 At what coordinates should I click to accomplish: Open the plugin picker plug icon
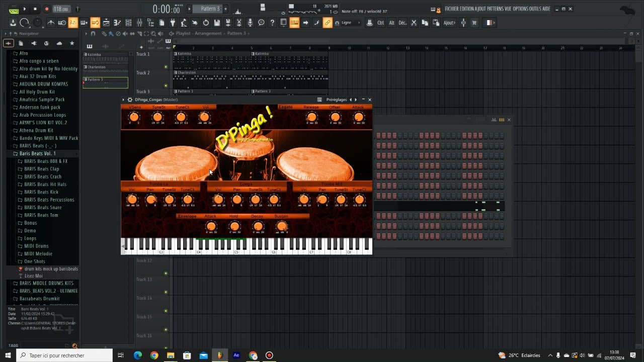point(173,23)
